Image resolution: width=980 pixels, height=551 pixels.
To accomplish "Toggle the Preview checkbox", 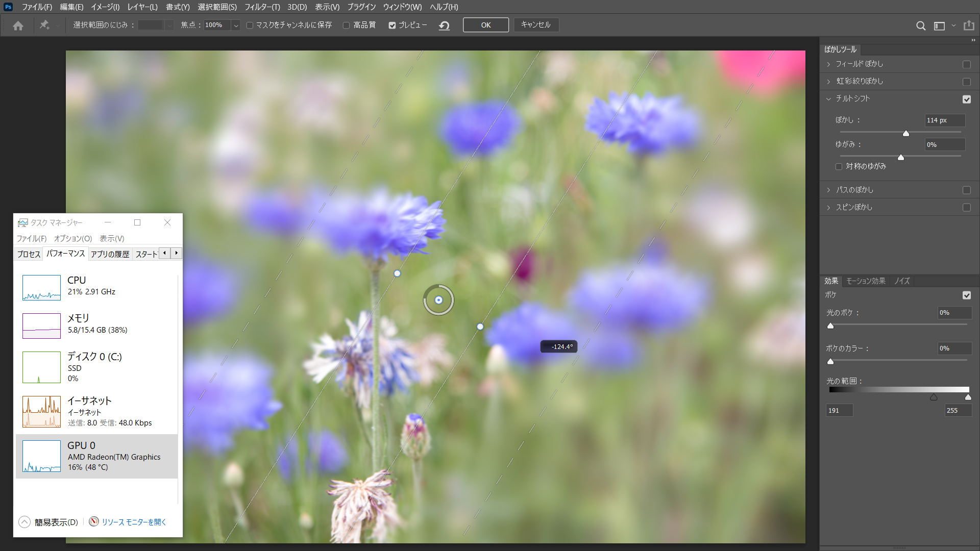I will tap(392, 25).
